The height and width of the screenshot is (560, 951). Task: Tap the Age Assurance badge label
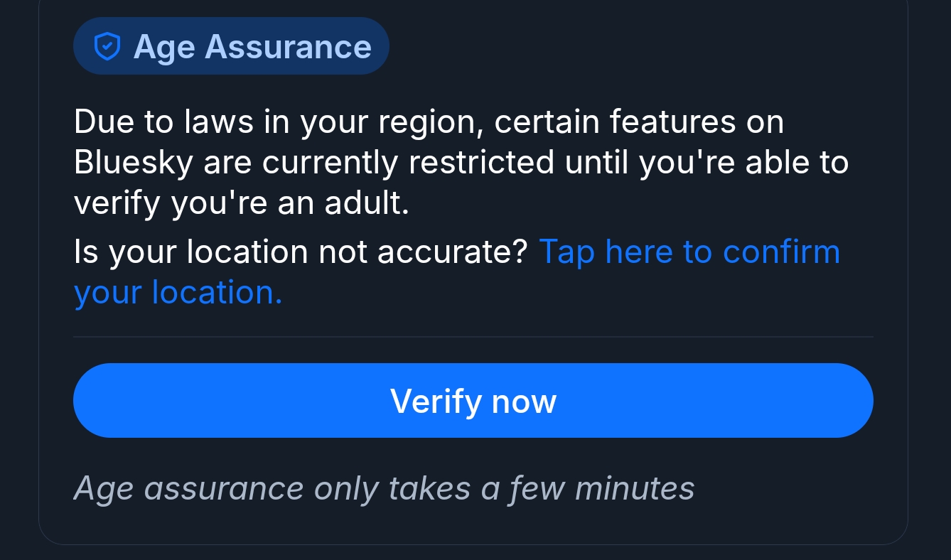click(x=252, y=47)
